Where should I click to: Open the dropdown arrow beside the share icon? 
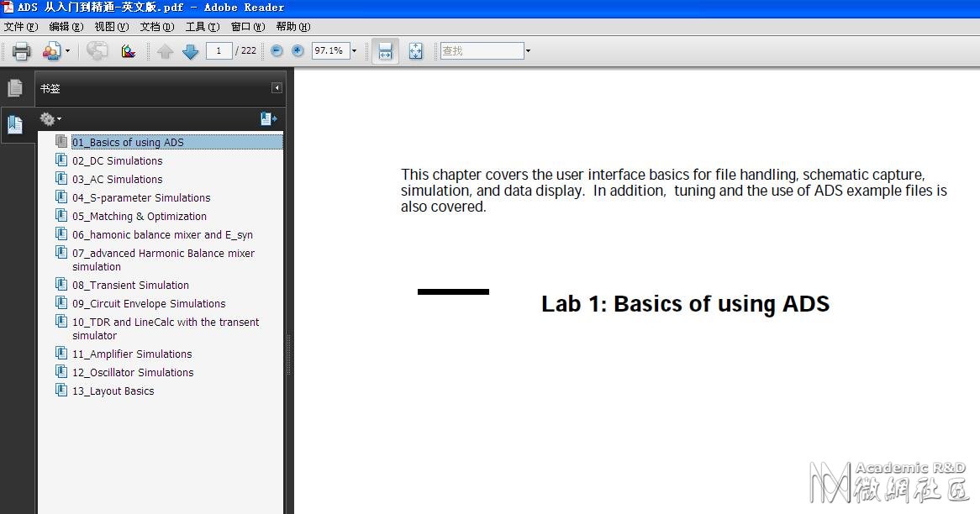coord(67,51)
